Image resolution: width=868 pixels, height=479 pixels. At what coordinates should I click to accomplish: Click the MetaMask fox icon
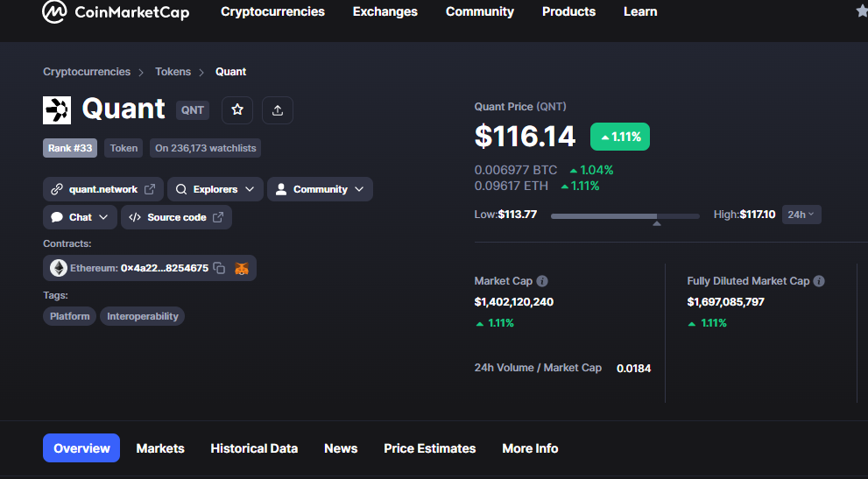click(242, 269)
